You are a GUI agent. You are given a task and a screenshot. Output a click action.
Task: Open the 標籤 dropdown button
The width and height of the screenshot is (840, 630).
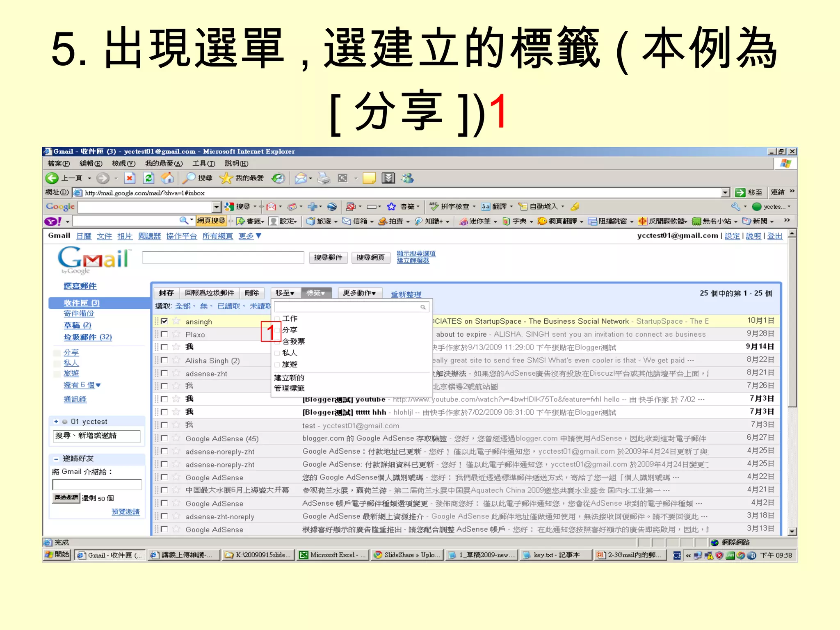pyautogui.click(x=316, y=293)
